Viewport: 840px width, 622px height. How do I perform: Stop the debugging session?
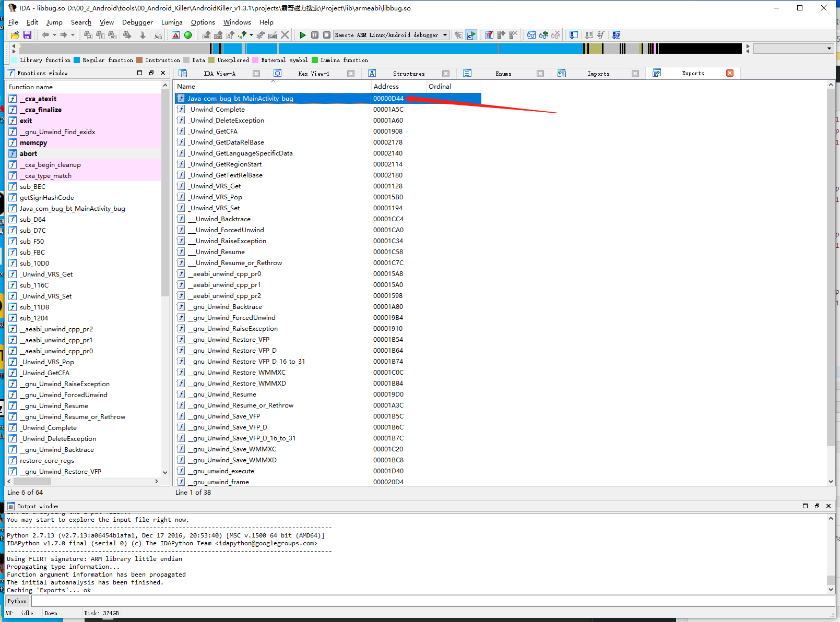(326, 35)
